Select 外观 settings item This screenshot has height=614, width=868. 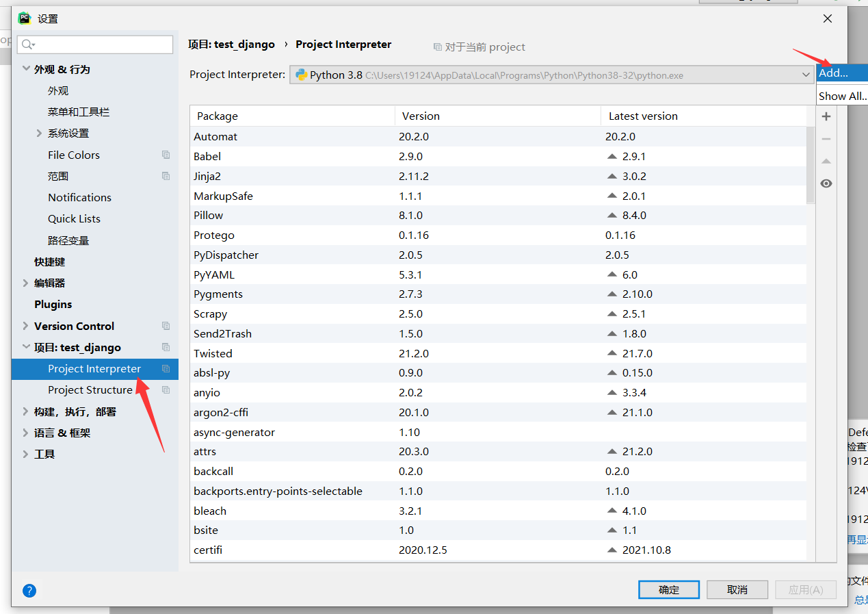(58, 90)
